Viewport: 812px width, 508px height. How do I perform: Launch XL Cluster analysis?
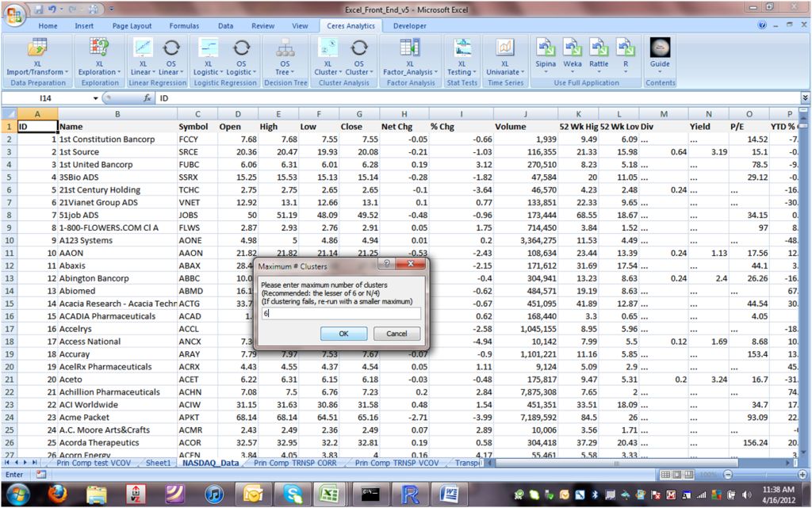pos(327,55)
